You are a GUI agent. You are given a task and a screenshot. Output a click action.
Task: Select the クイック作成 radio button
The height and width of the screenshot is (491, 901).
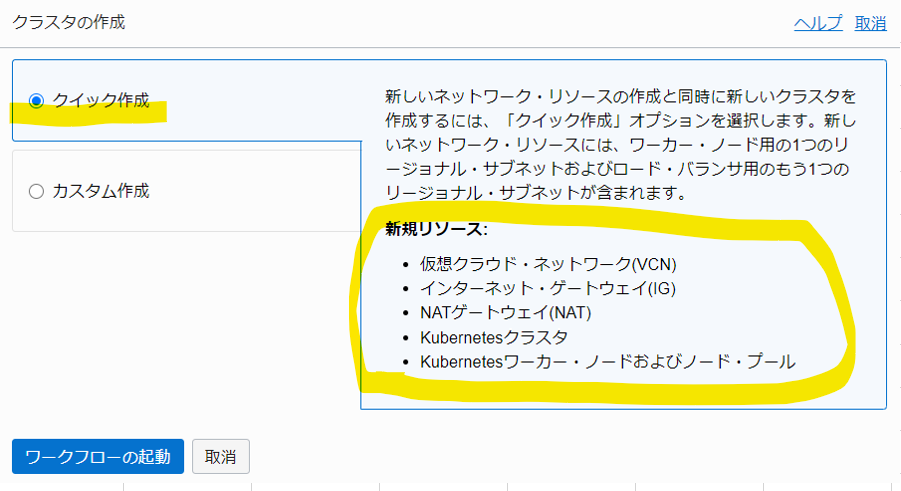point(36,101)
